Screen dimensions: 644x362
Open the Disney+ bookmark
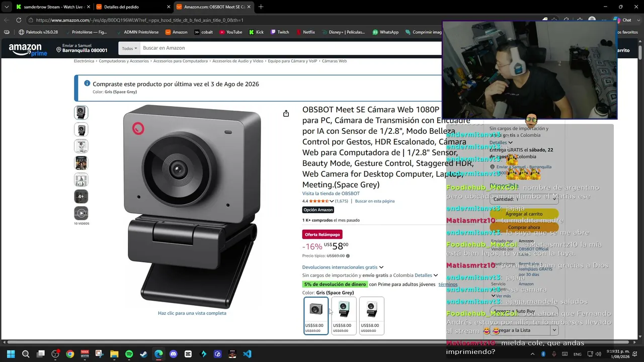point(343,32)
